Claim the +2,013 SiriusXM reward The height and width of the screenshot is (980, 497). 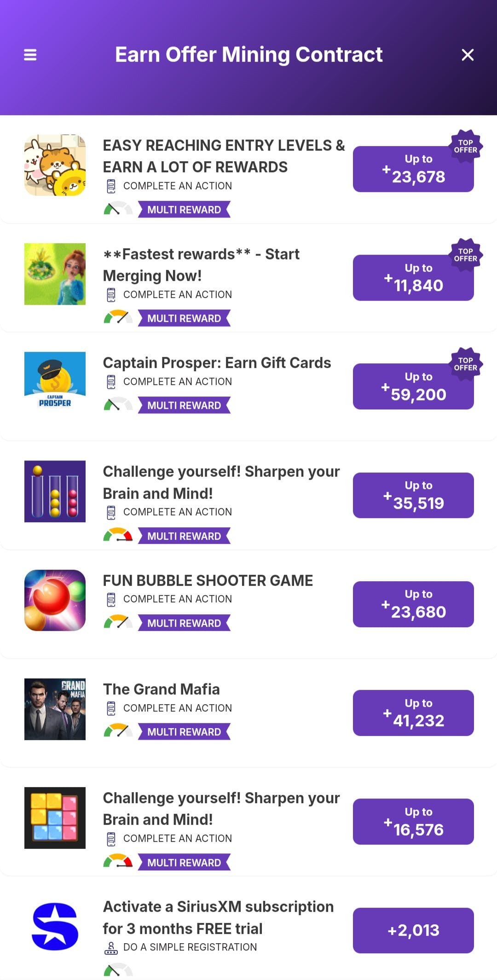click(x=413, y=930)
